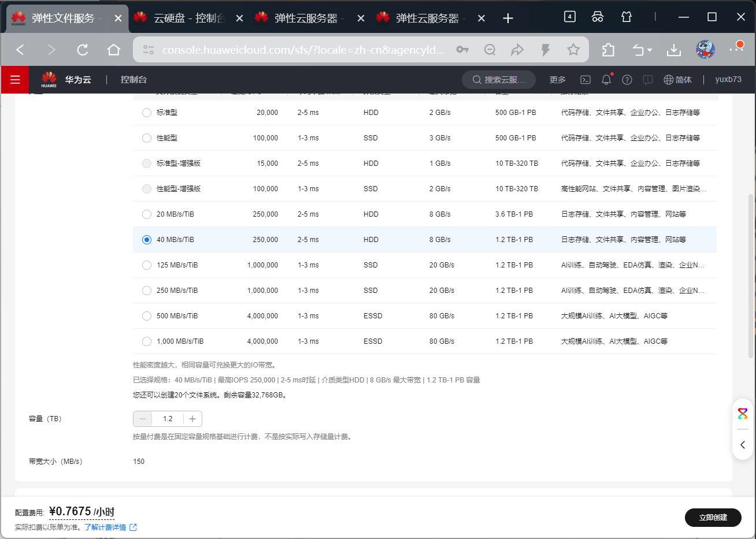This screenshot has width=756, height=539.
Task: Expand the 更多 menu in header
Action: [x=557, y=80]
